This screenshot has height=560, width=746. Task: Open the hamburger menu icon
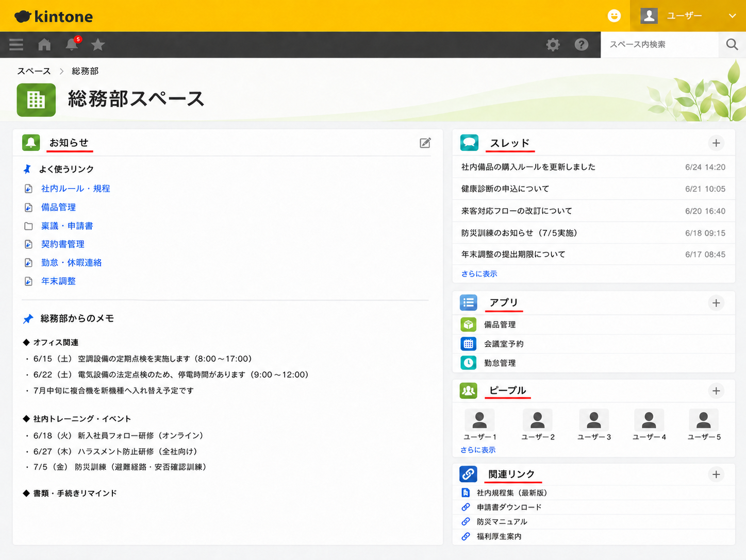pos(16,45)
